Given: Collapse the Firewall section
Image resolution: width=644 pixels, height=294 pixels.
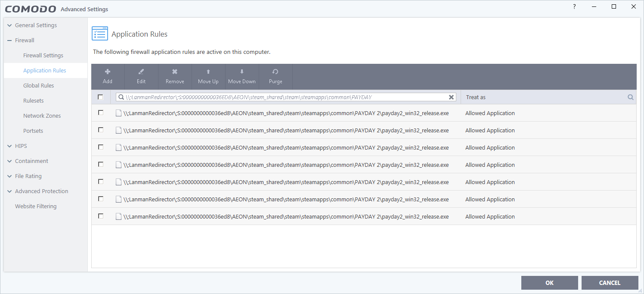Looking at the screenshot, I should pos(9,41).
